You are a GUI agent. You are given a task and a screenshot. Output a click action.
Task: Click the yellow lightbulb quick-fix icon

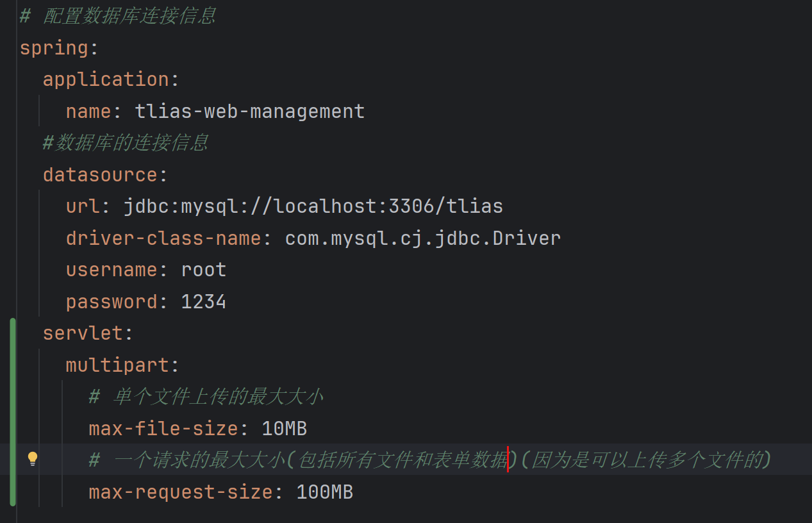(x=33, y=459)
